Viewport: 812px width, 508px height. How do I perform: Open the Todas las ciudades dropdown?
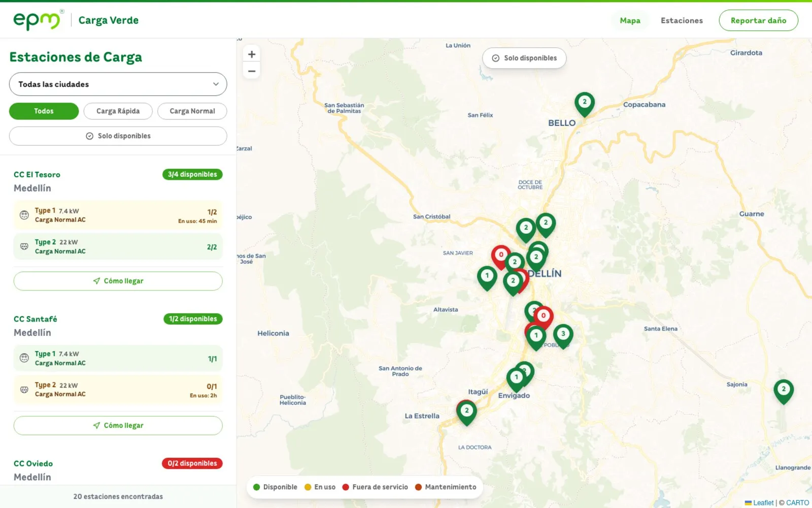pyautogui.click(x=118, y=84)
